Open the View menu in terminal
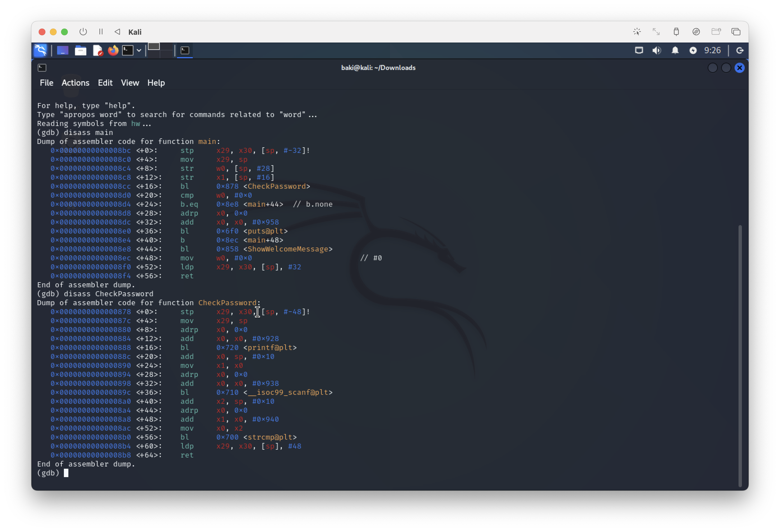The width and height of the screenshot is (780, 532). pos(130,83)
